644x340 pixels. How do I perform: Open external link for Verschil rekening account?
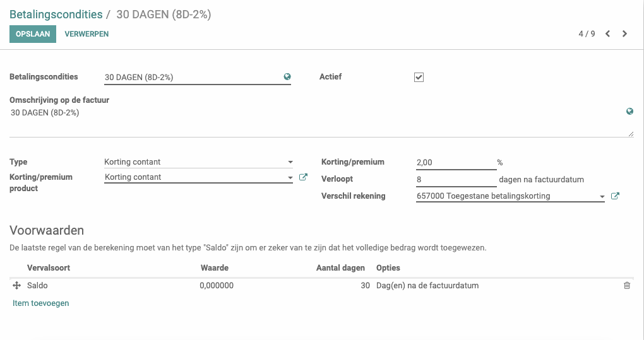click(615, 196)
